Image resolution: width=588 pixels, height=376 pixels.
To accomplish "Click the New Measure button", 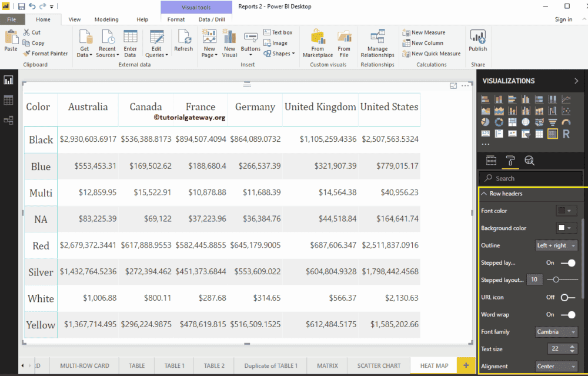I will tap(429, 32).
